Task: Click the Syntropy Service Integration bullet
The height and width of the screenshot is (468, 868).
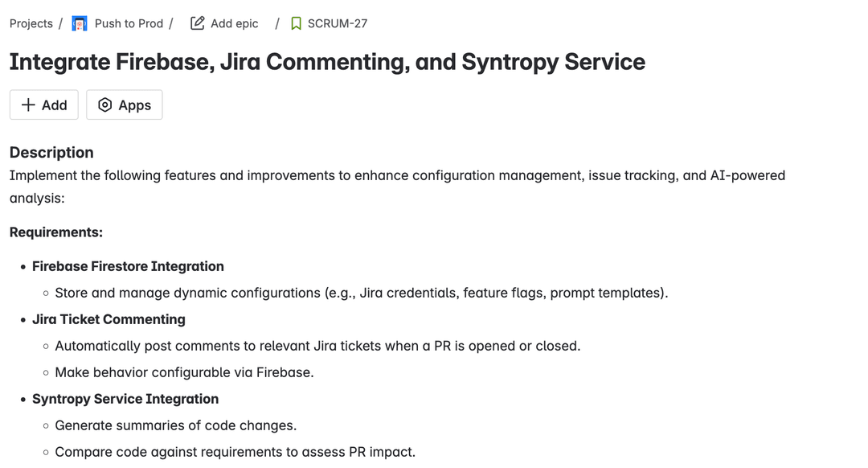Action: pos(125,399)
